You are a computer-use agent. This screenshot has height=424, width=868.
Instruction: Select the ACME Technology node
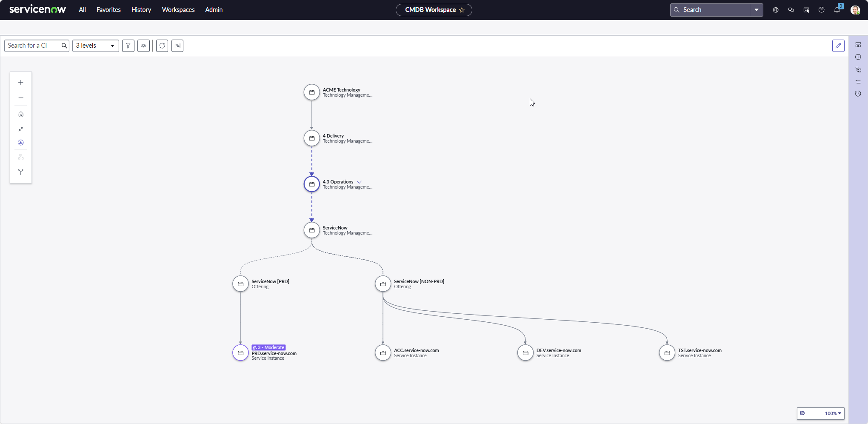pos(311,92)
